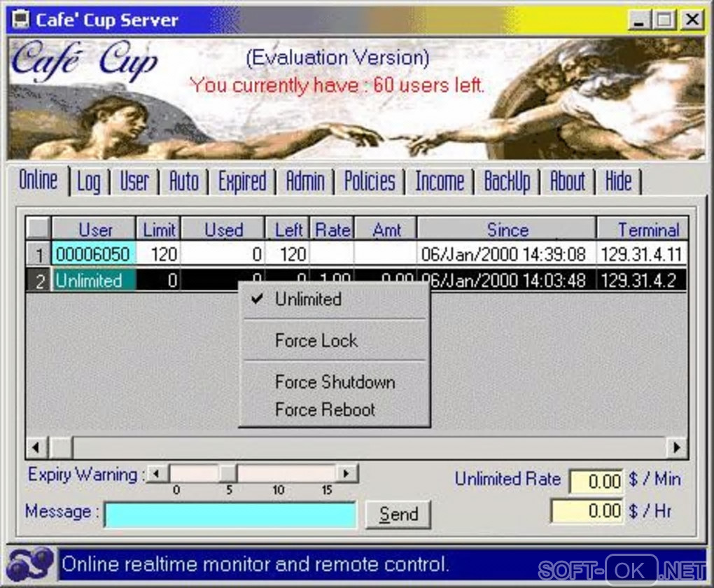Close the Cafe' Cup Server window
The height and width of the screenshot is (588, 714).
click(x=692, y=20)
